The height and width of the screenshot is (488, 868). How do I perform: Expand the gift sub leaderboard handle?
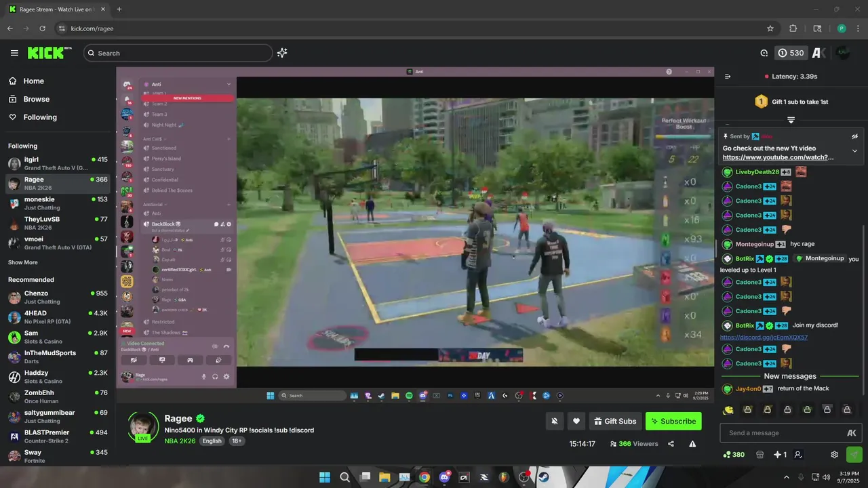(791, 120)
